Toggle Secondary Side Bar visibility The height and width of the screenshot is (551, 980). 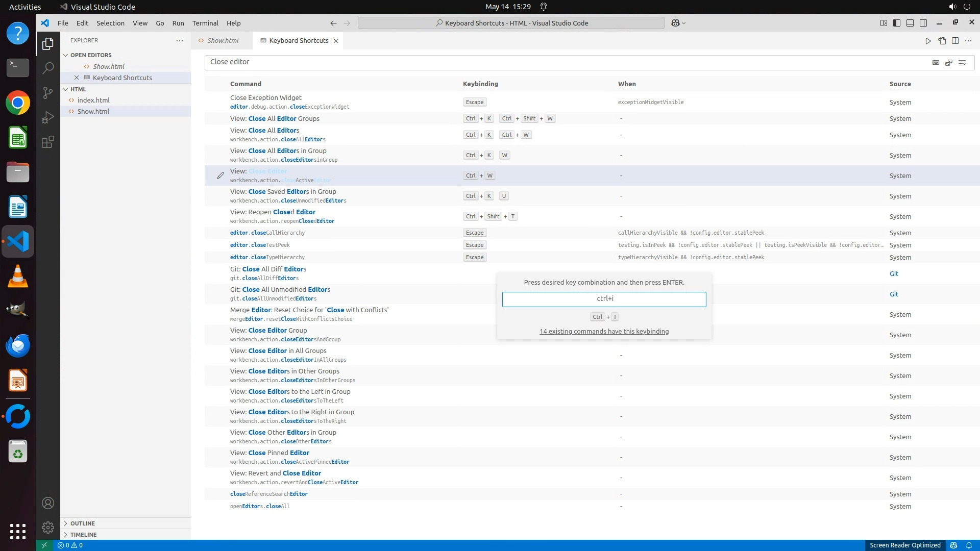(923, 23)
